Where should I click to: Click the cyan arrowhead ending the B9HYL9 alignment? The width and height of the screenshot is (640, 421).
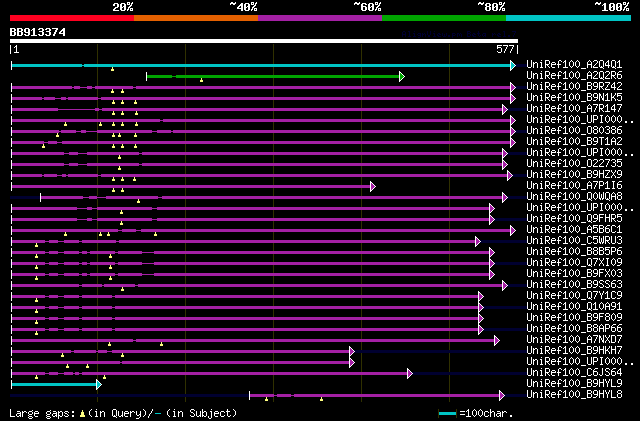pyautogui.click(x=99, y=384)
